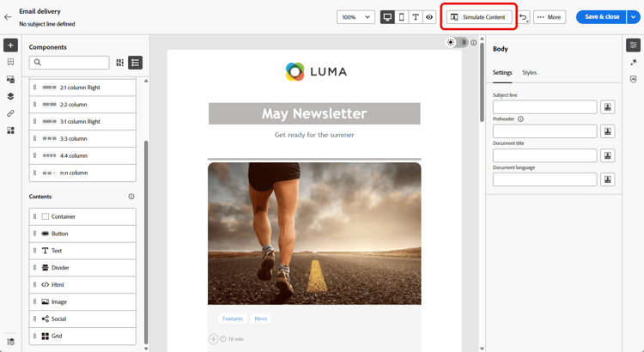Click the Add components plus icon
Image resolution: width=644 pixels, height=352 pixels.
10,46
